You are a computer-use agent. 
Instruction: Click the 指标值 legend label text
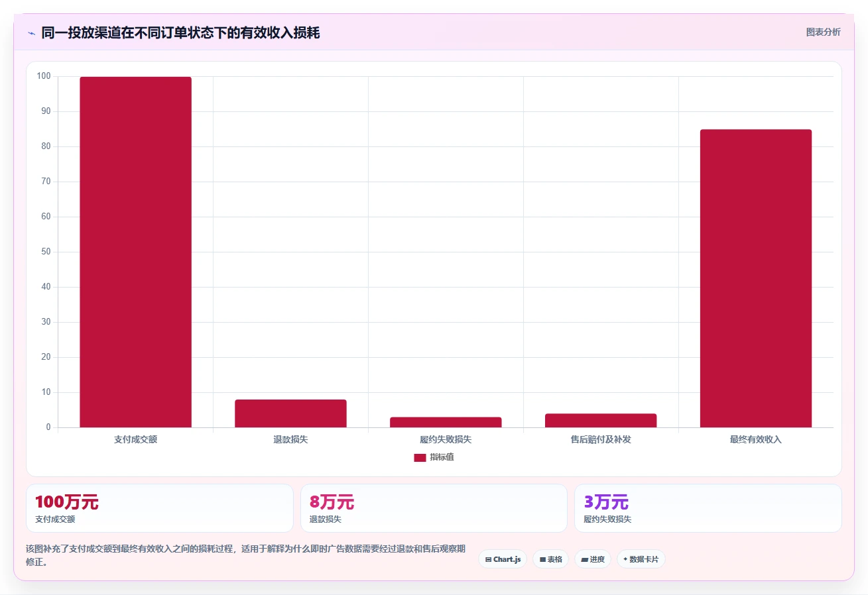pyautogui.click(x=442, y=458)
